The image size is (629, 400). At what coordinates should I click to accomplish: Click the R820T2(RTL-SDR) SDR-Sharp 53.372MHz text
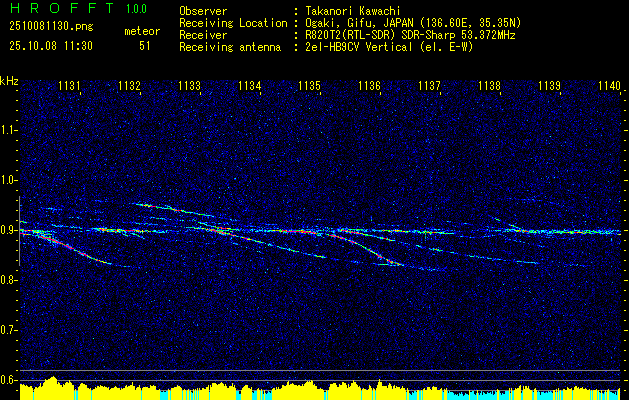pyautogui.click(x=410, y=35)
